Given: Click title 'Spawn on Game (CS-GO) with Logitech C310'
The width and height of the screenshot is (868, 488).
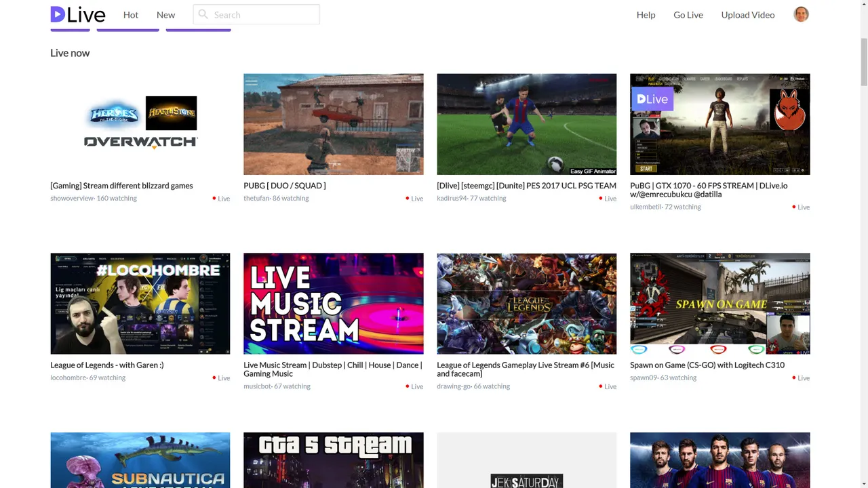Looking at the screenshot, I should (x=707, y=365).
